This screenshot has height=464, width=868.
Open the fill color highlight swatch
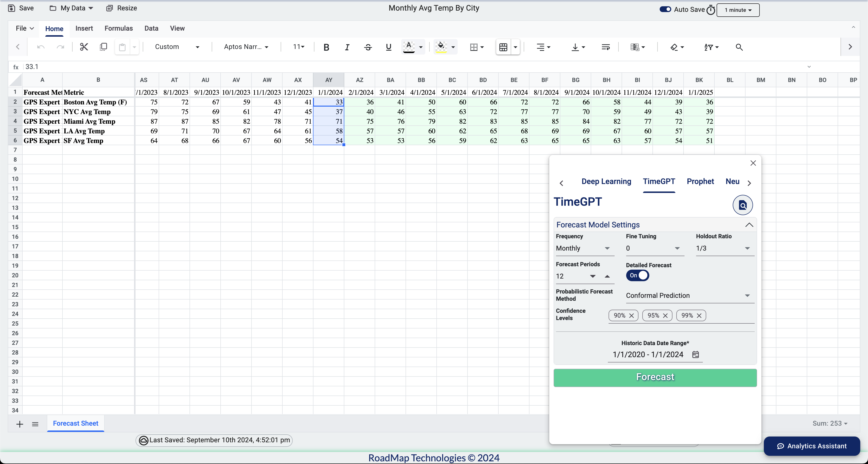[x=441, y=47]
